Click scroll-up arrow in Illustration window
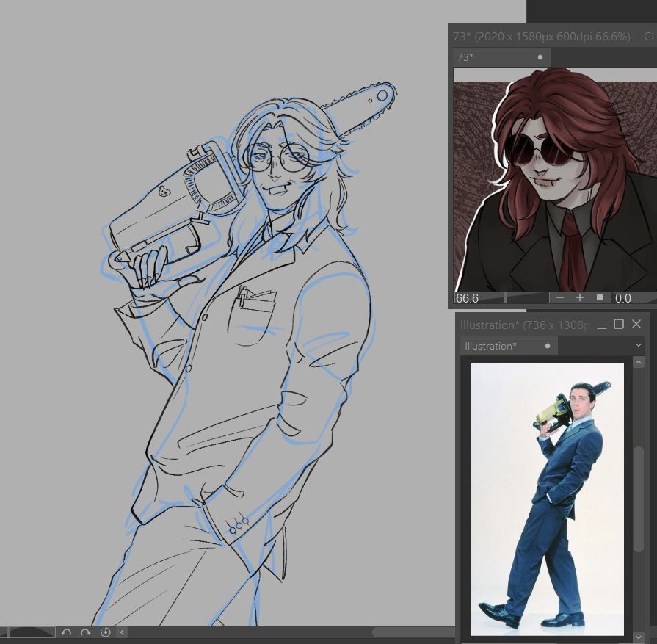This screenshot has width=657, height=644. pos(638,362)
